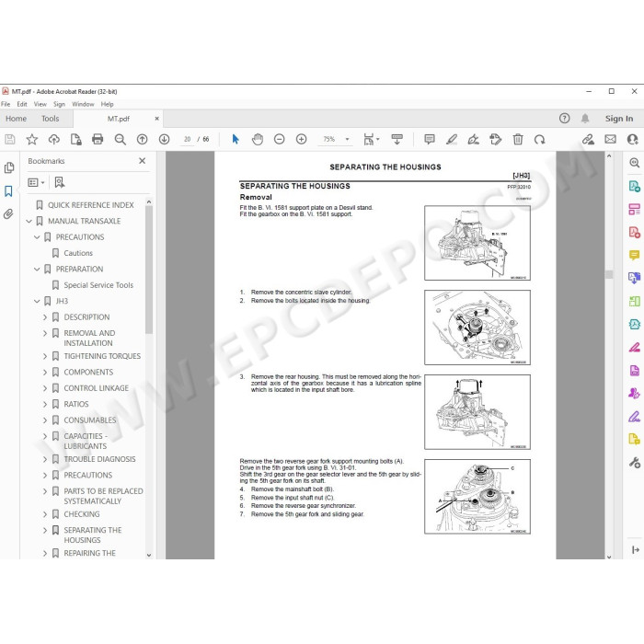Expand the TIGHTENING TORQUES bookmark
The image size is (644, 644).
pyautogui.click(x=45, y=356)
